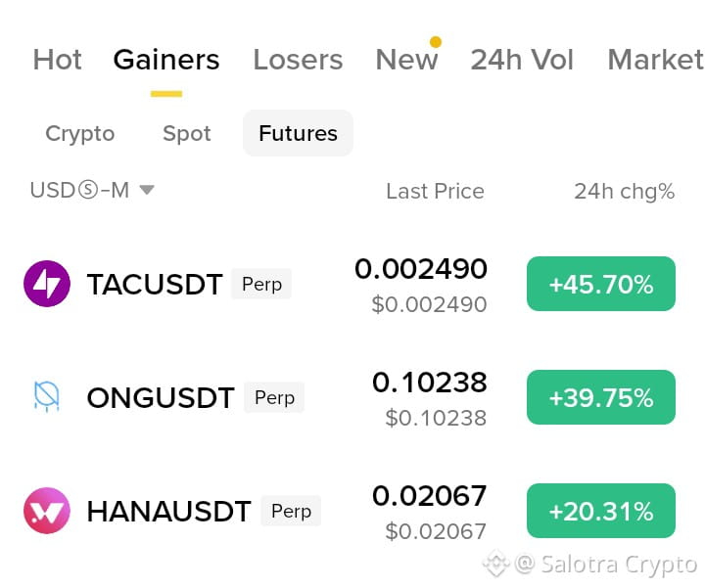Click the TAC purple coin icon
Viewport: 705px width, 588px height.
[47, 284]
